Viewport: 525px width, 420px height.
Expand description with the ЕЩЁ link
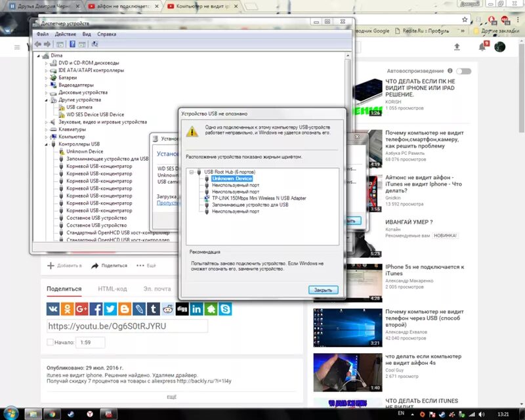[171, 397]
